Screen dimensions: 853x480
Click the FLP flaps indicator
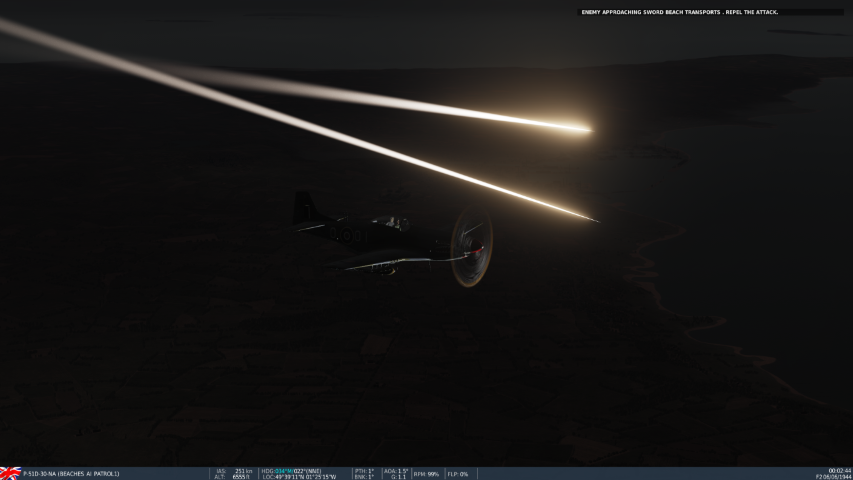coord(458,473)
